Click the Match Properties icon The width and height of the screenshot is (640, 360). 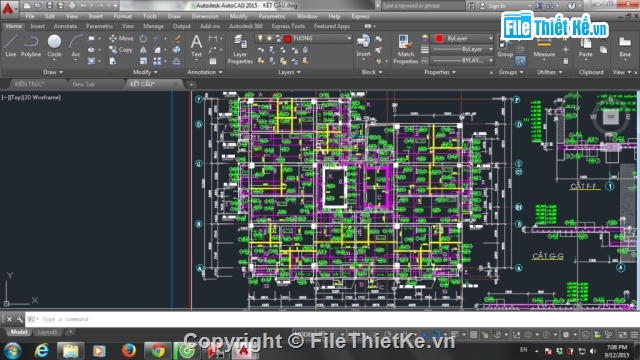(405, 49)
